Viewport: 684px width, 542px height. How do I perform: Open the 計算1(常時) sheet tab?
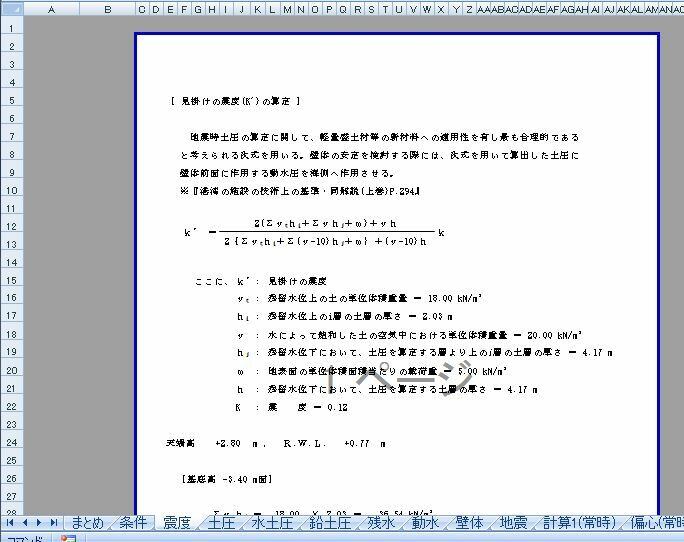579,522
